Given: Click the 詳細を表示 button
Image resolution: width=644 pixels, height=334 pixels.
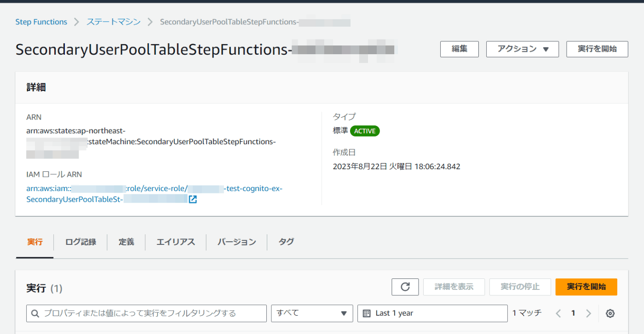Looking at the screenshot, I should [x=454, y=287].
